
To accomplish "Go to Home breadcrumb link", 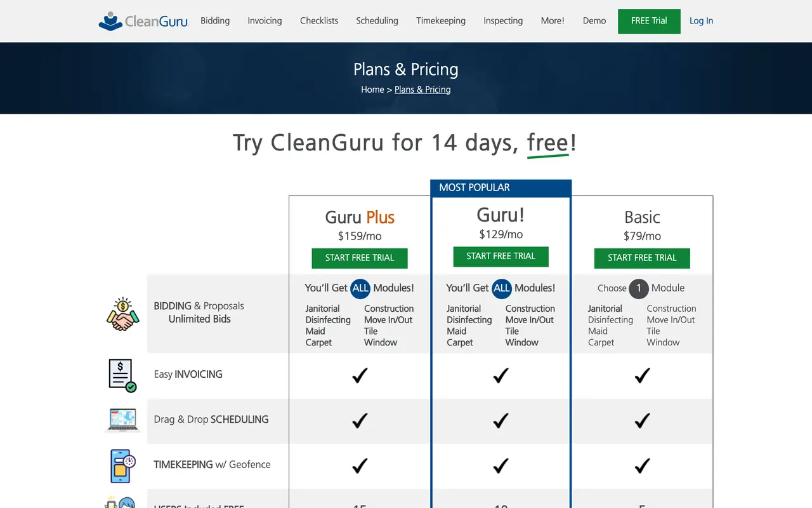I will [x=372, y=90].
